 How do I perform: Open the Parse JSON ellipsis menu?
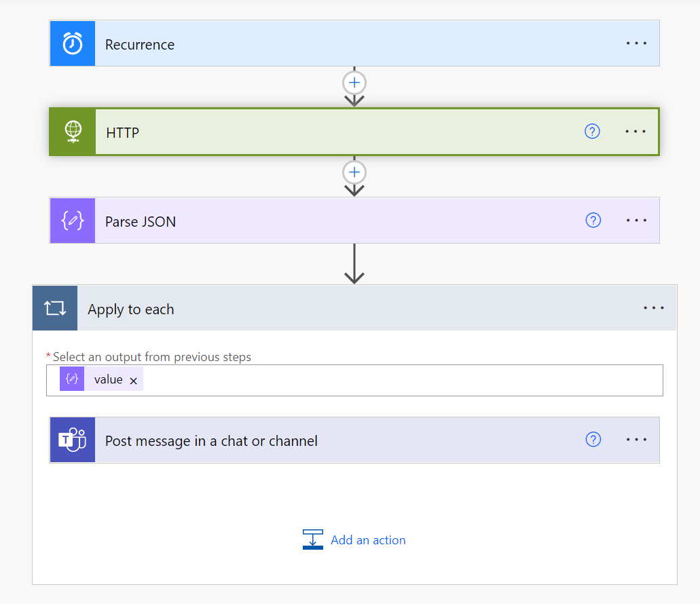point(636,220)
